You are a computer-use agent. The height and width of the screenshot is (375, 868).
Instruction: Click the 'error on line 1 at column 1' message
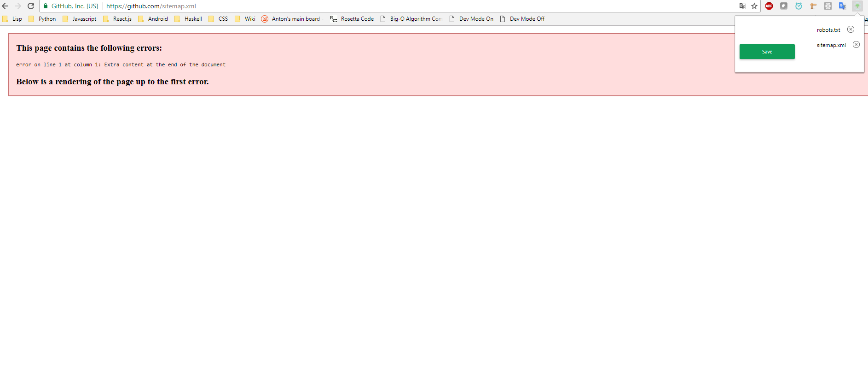[121, 64]
